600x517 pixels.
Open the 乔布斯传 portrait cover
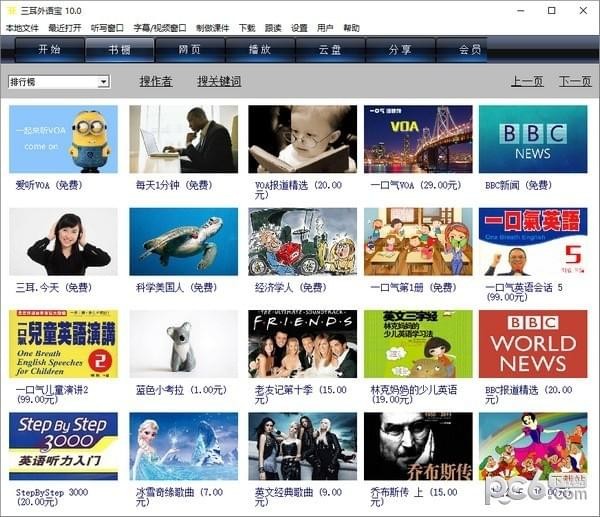(418, 446)
